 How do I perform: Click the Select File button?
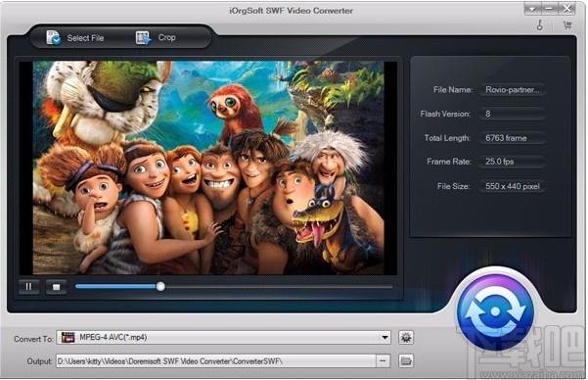[x=75, y=37]
